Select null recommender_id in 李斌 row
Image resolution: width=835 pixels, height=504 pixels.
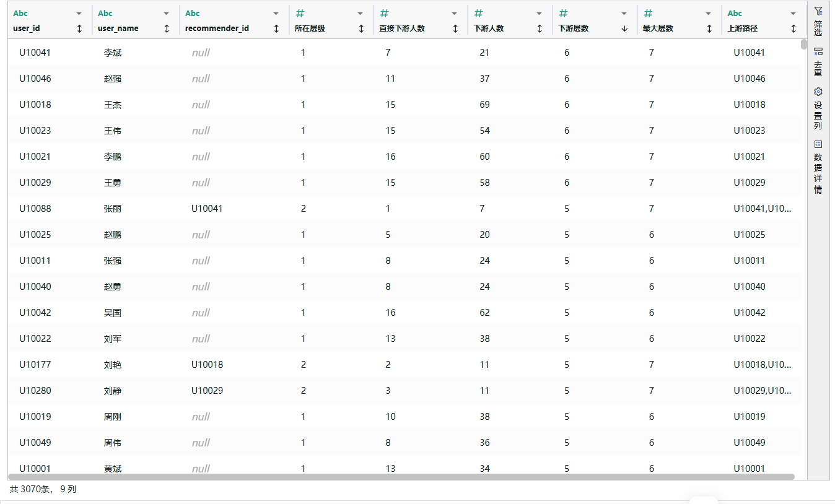[201, 53]
